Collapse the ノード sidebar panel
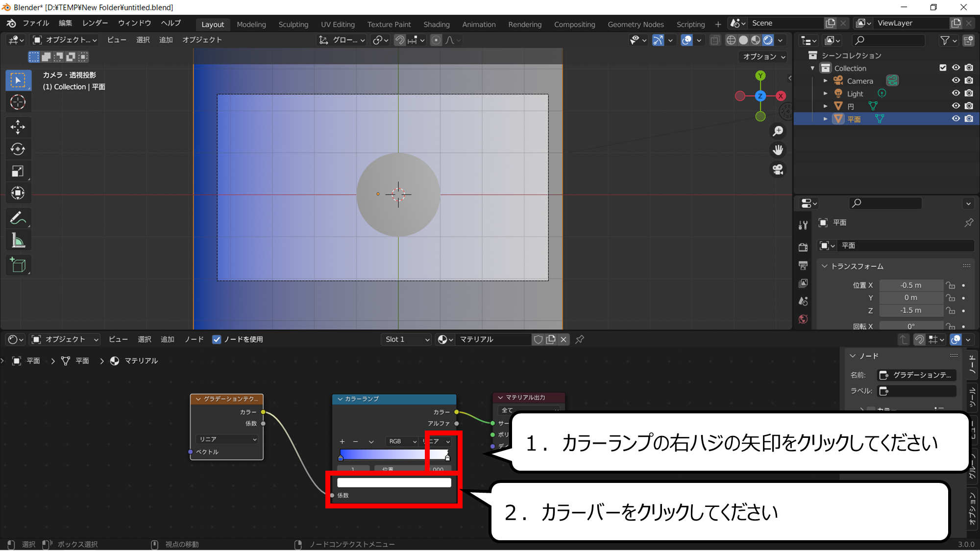The image size is (980, 551). pos(853,356)
